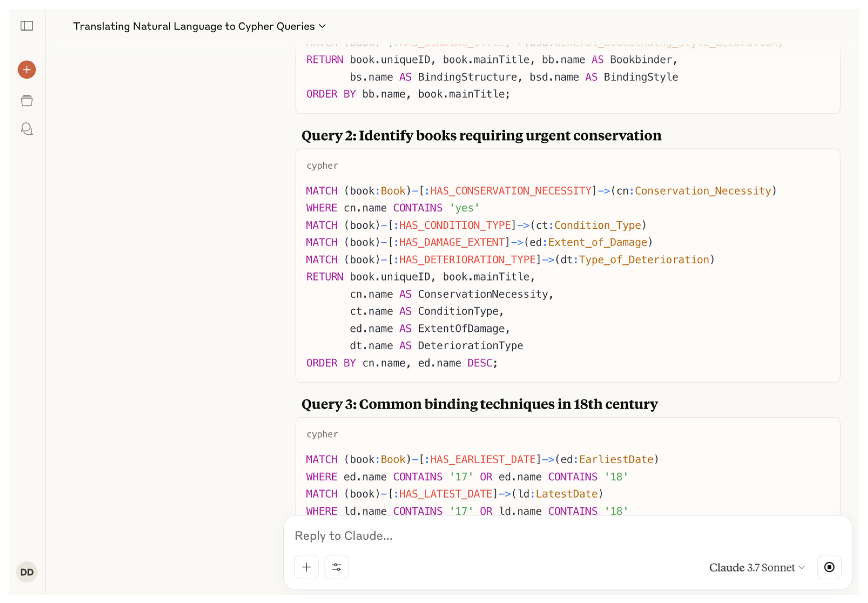Click the cypher label of Query 2 block

coord(322,165)
